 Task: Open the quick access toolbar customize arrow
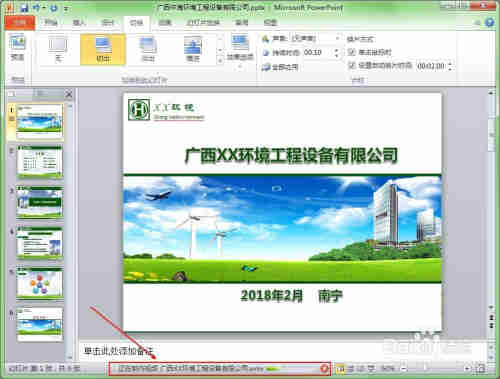click(66, 8)
